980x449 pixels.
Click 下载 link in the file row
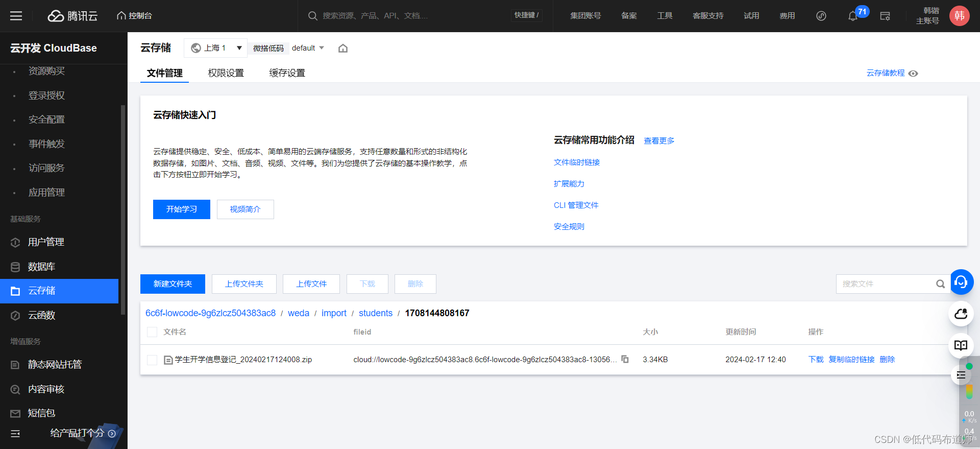coord(816,360)
